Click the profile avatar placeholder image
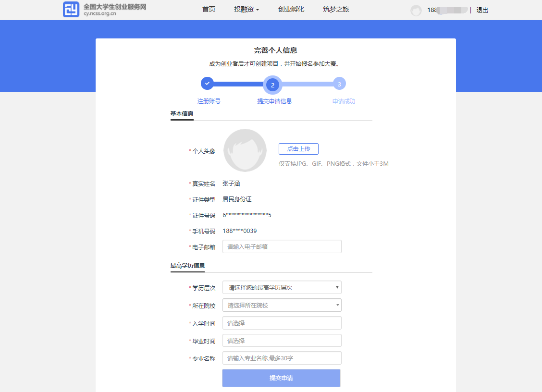This screenshot has width=542, height=392. point(245,150)
